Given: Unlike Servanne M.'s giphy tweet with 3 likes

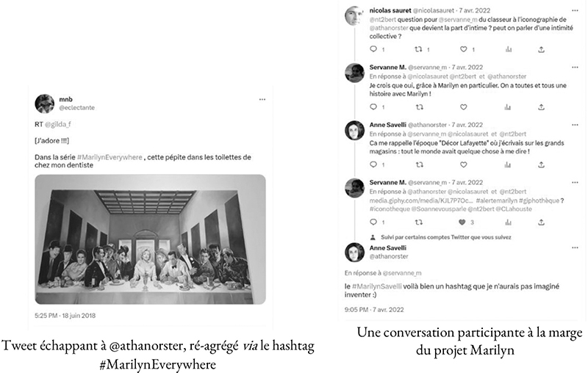Looking at the screenshot, I should [x=462, y=222].
